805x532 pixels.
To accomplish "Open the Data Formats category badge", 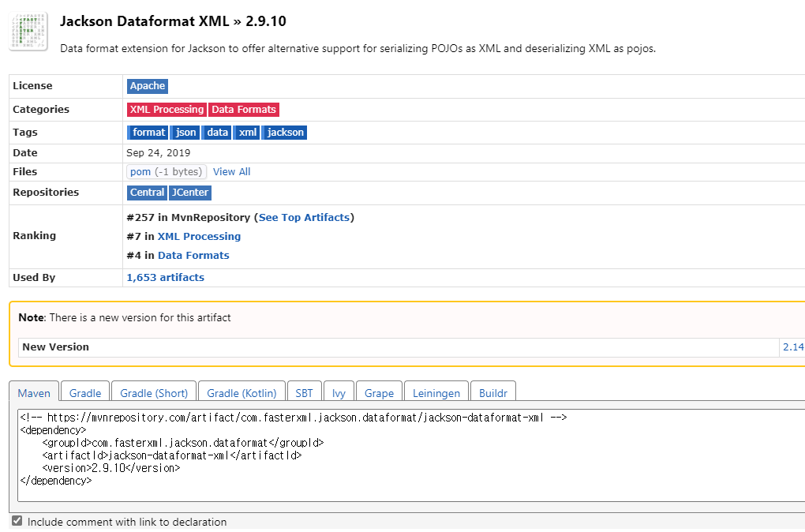I will click(244, 110).
